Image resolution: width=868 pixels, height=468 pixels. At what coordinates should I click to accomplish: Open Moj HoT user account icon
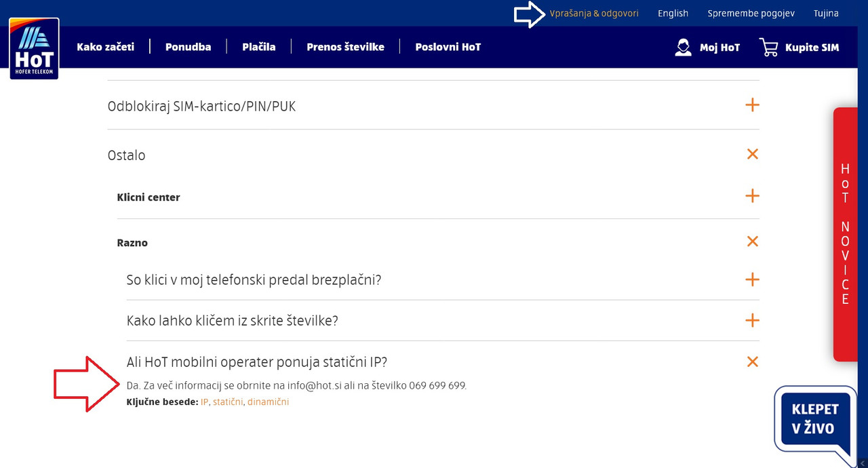(x=683, y=47)
